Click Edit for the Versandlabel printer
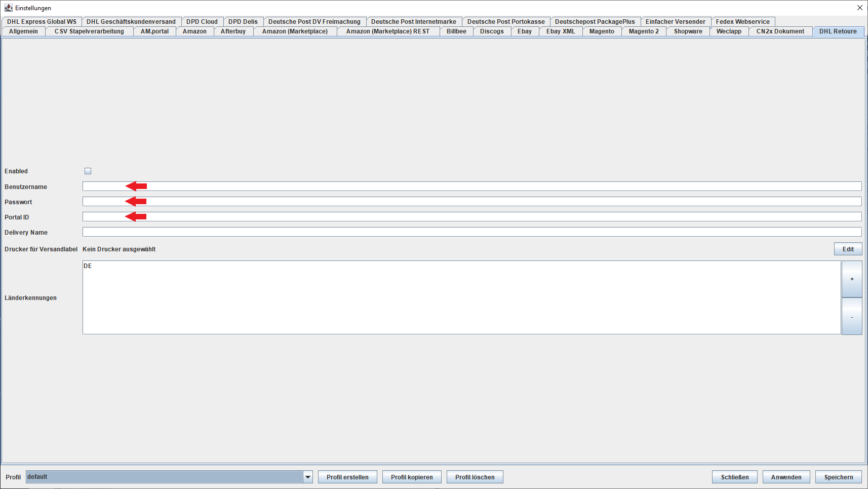 click(x=848, y=249)
